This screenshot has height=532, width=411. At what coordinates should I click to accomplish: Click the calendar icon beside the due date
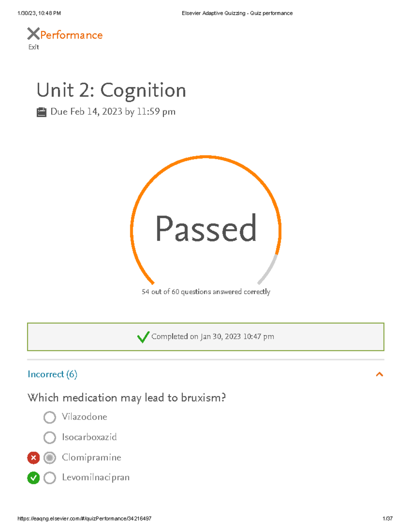41,111
